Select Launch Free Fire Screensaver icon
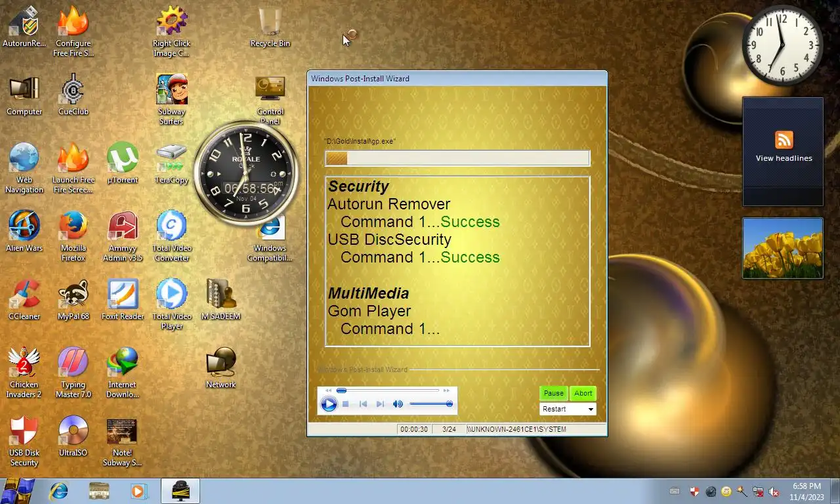 coord(73,168)
